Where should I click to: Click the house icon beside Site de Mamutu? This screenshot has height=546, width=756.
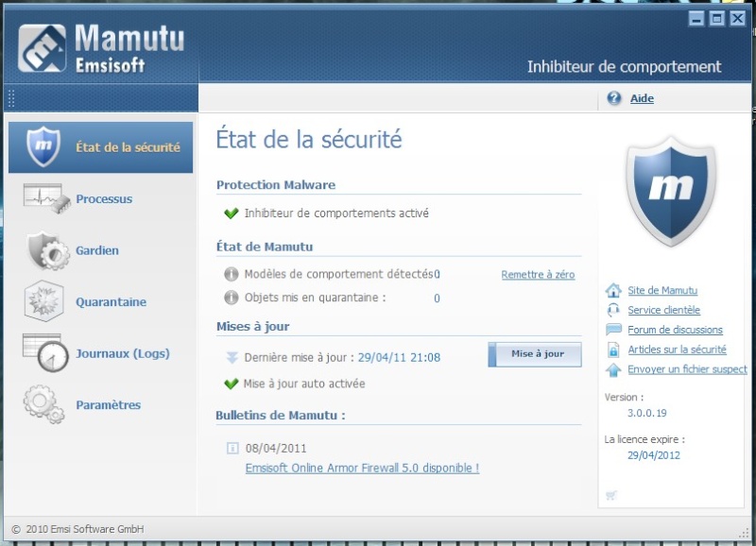tap(613, 291)
